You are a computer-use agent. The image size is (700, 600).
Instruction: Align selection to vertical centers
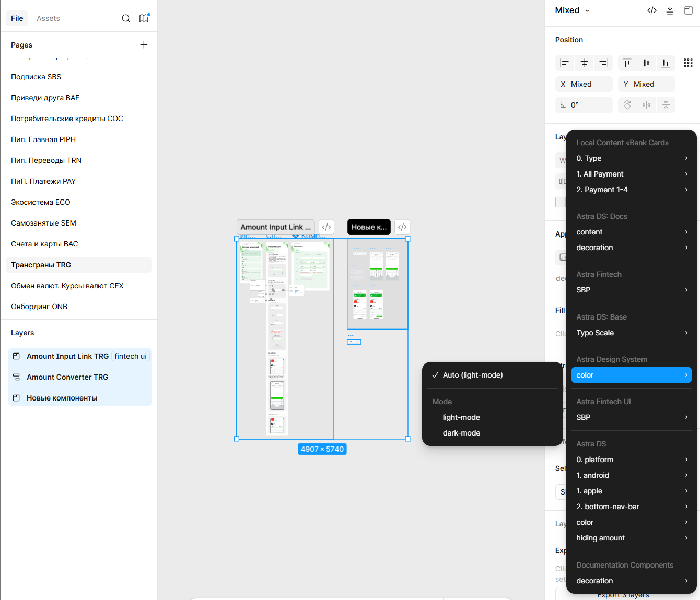point(646,63)
